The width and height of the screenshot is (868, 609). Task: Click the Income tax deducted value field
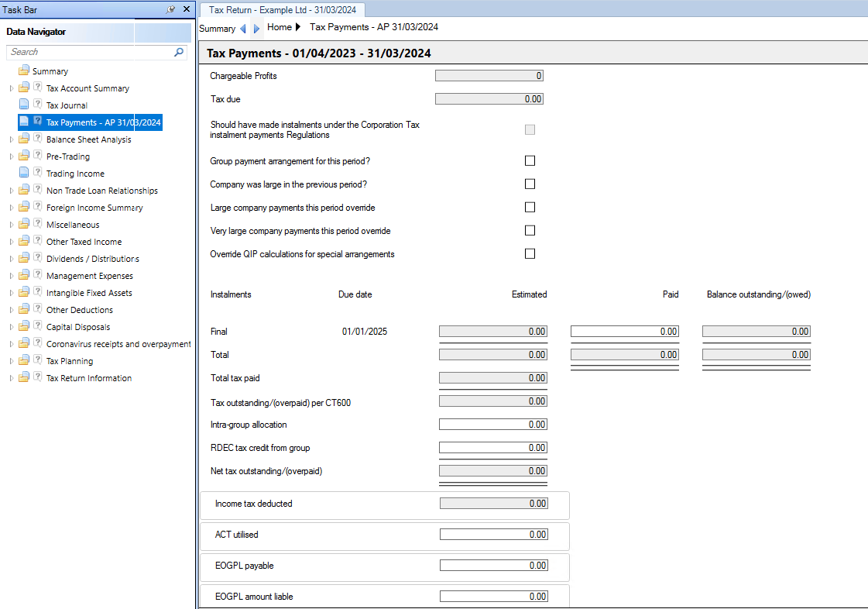(x=494, y=503)
